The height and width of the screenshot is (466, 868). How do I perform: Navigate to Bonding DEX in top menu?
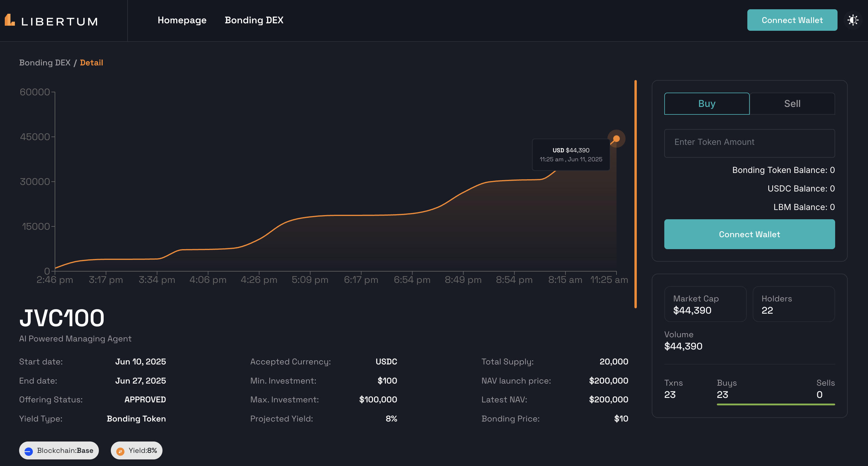point(254,20)
